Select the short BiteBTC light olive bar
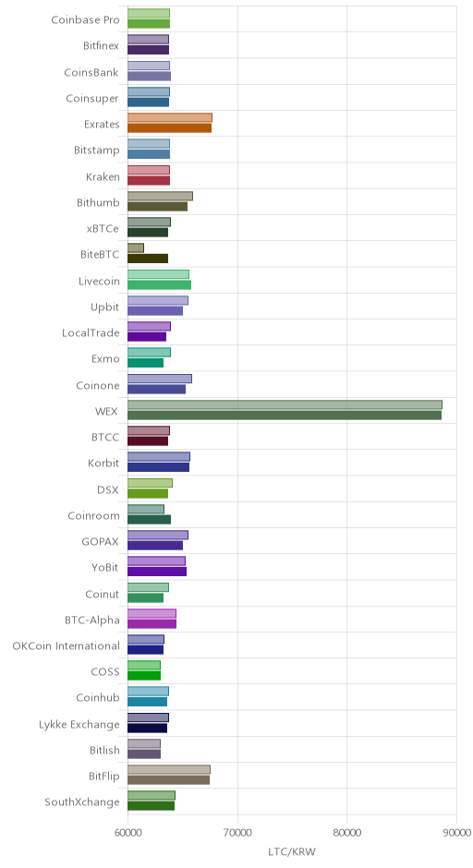473x868 pixels. click(x=136, y=248)
